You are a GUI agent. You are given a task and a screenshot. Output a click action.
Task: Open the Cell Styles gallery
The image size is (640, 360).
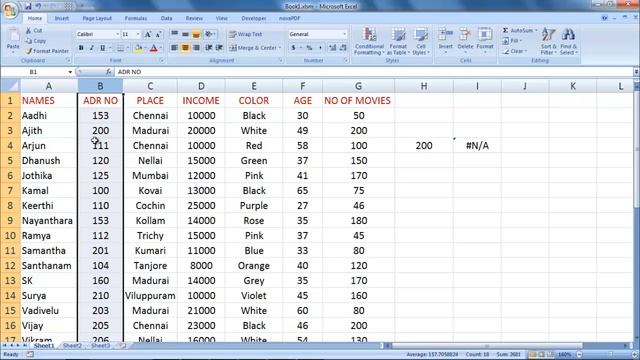[420, 41]
